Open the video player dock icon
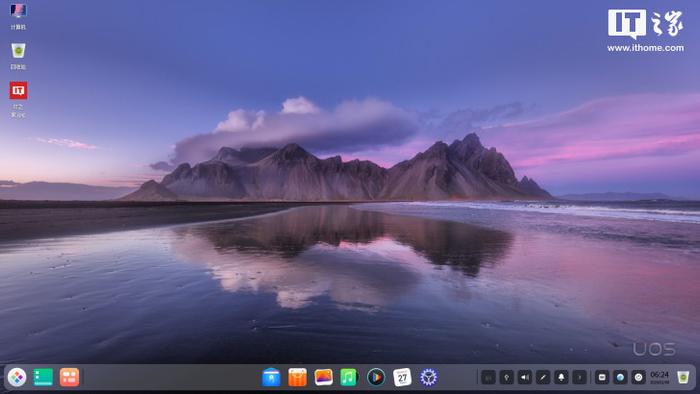This screenshot has width=700, height=394. tap(376, 377)
